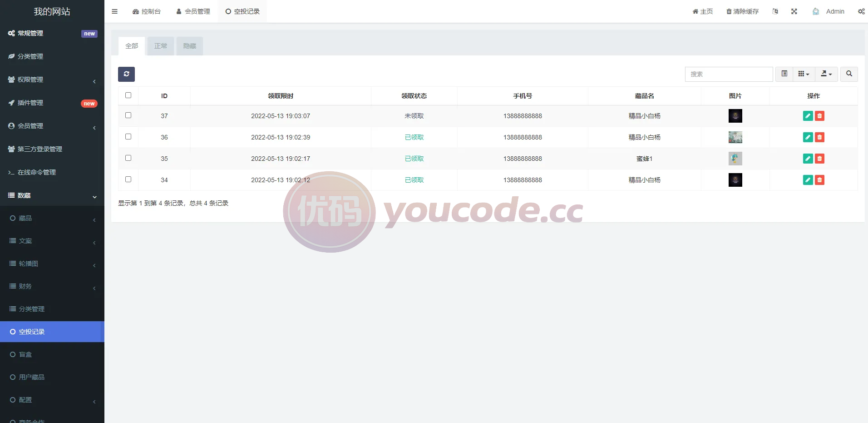Viewport: 868px width, 423px height.
Task: Open the 控制台 top tab
Action: [147, 11]
